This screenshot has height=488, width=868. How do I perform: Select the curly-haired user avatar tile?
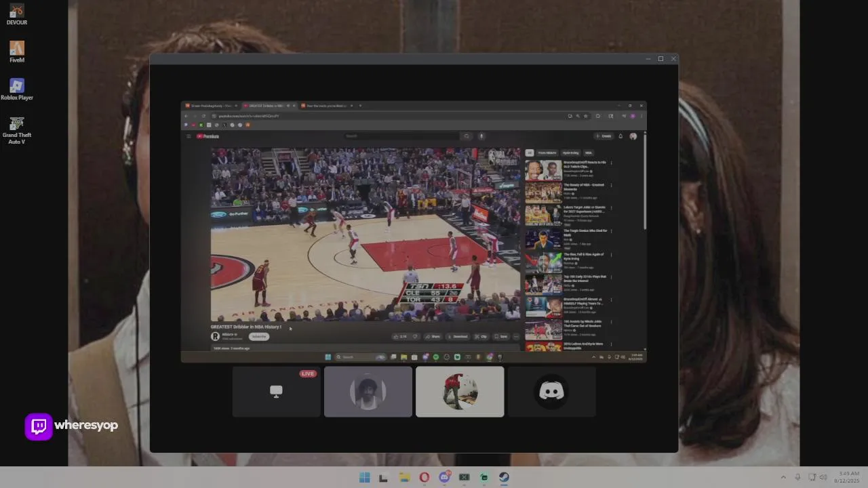368,392
